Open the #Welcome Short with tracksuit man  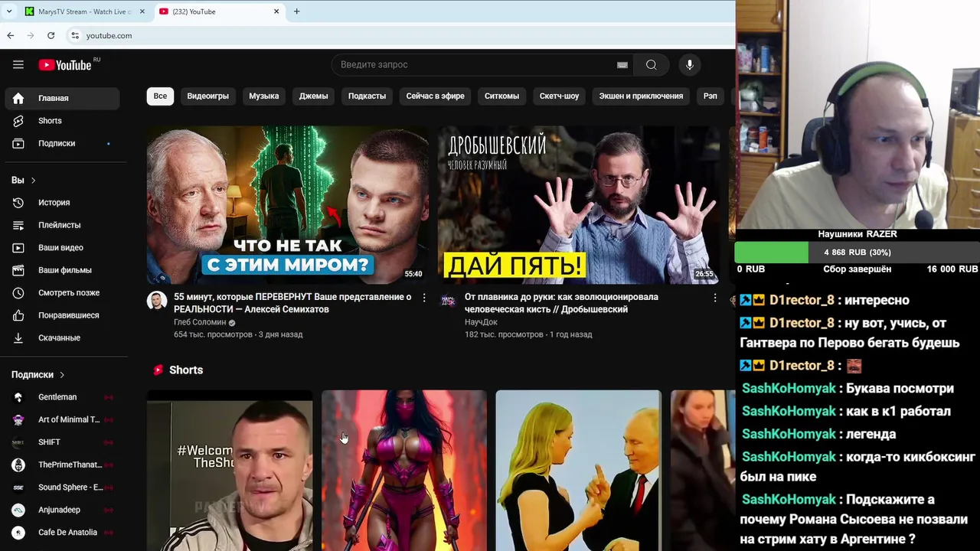[230, 471]
